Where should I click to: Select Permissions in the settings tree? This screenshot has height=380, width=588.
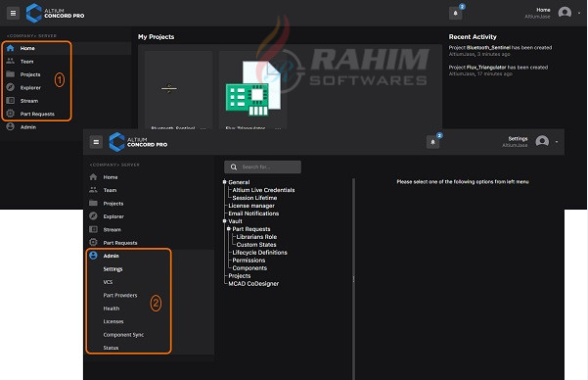(x=249, y=261)
